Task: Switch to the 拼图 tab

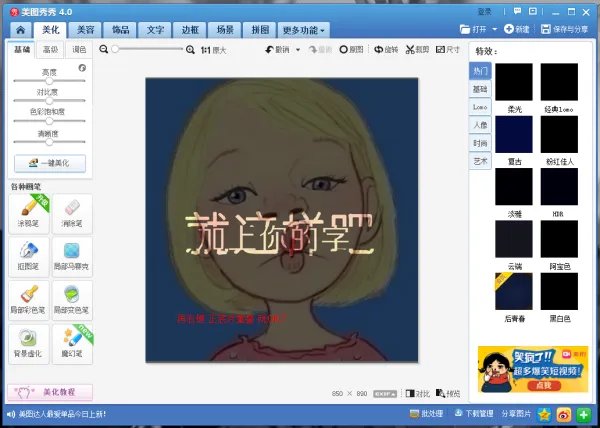Action: coord(260,30)
